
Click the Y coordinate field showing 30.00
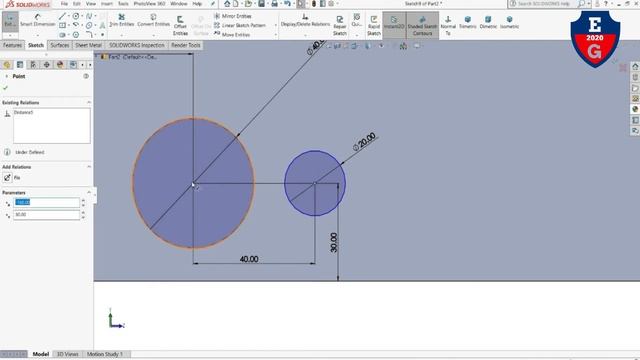(x=47, y=215)
